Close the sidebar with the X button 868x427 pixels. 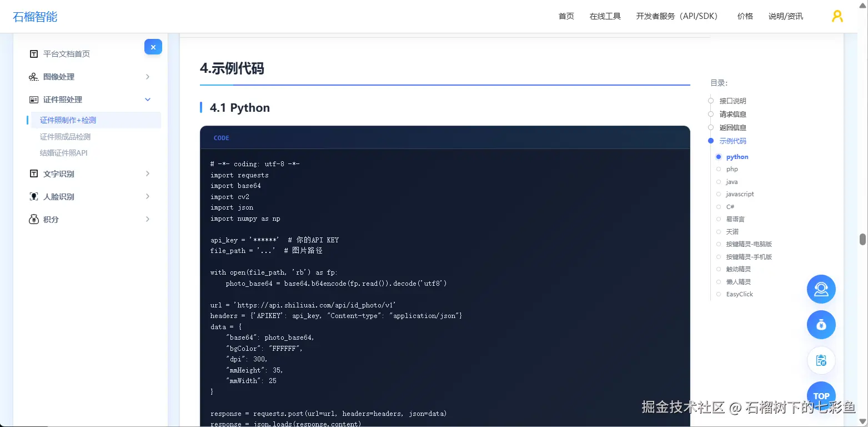click(x=153, y=47)
